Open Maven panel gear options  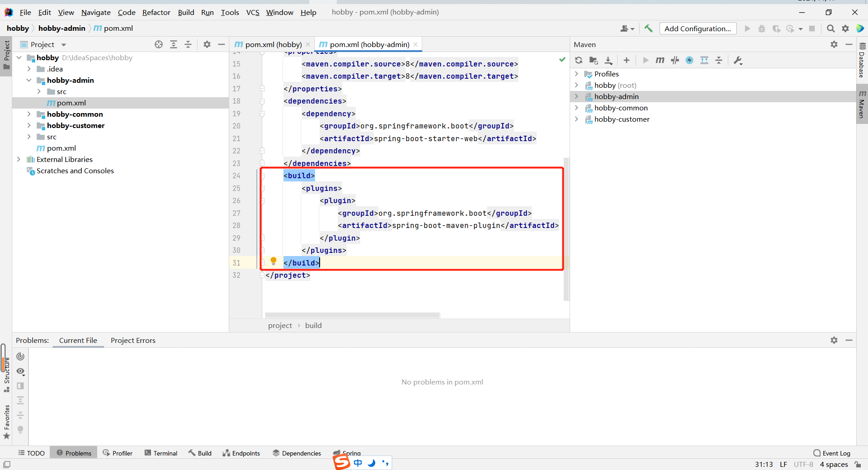[834, 44]
